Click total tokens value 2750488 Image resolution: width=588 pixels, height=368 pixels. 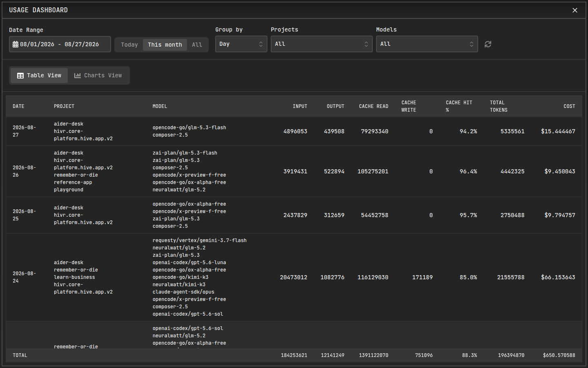point(512,215)
